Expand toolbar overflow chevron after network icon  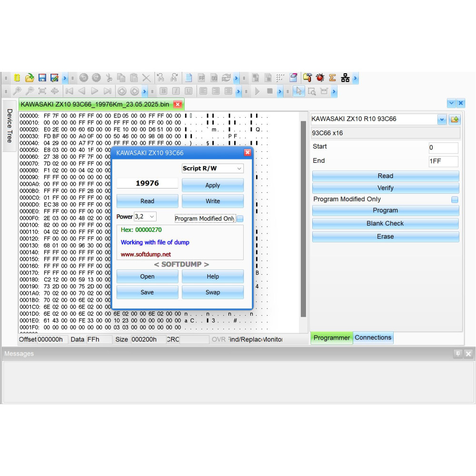pos(355,78)
